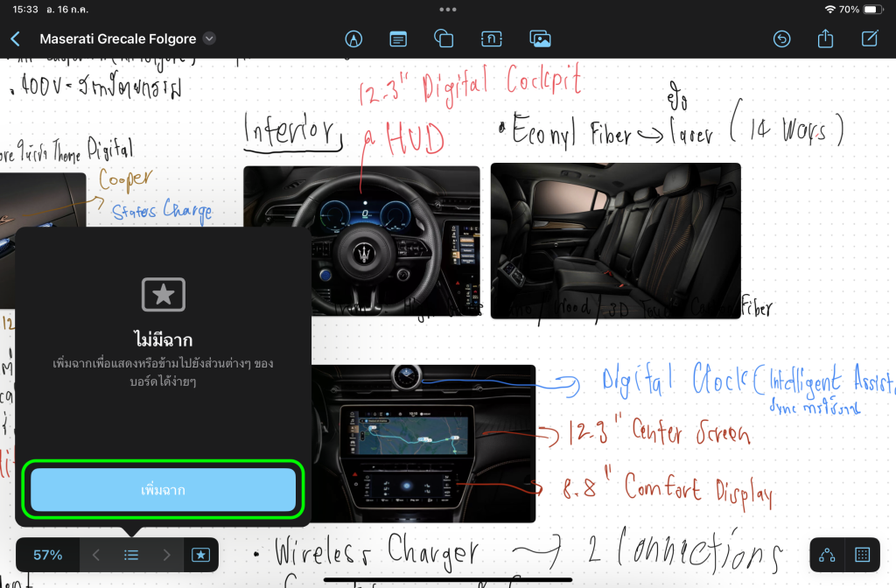Share the board

(825, 38)
